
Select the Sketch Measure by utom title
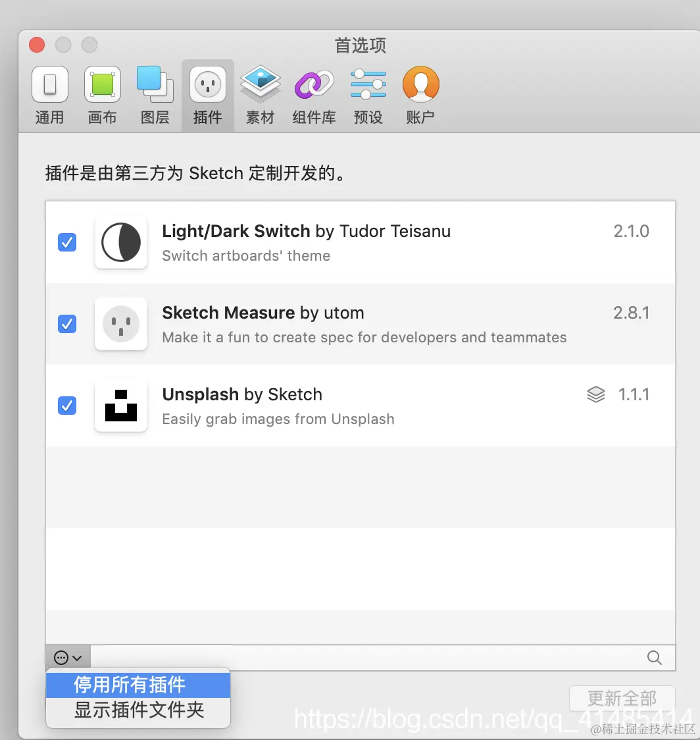tap(262, 313)
